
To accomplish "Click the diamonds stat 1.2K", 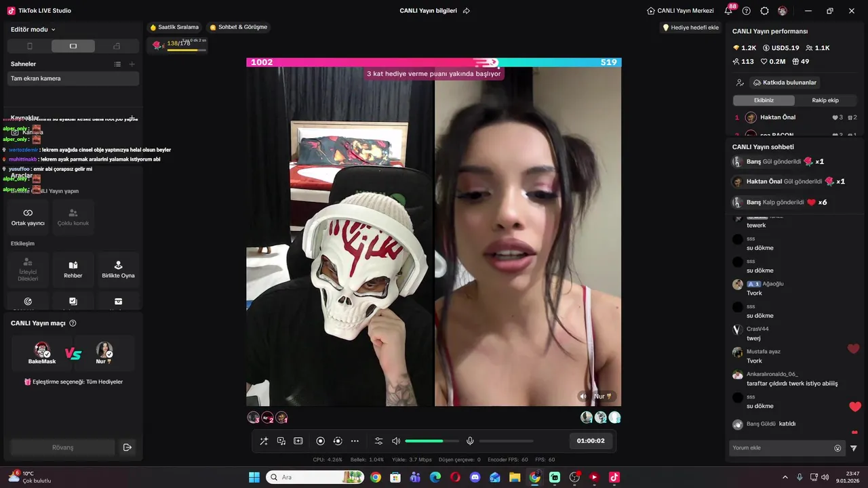I will 745,48.
